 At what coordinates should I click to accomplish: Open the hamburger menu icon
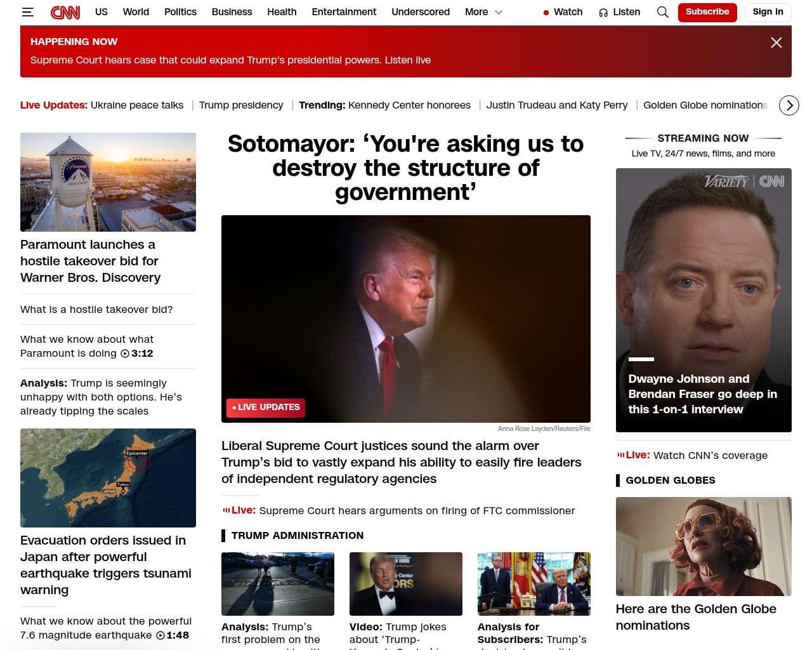click(27, 12)
